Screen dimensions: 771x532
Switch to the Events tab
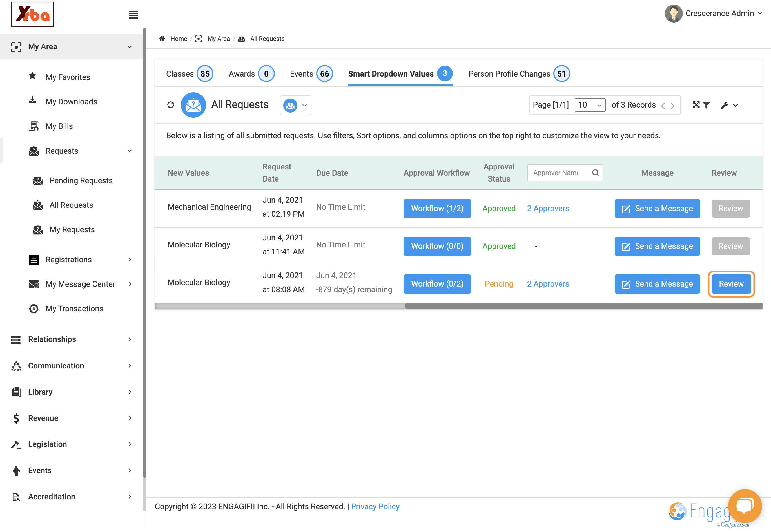coord(311,74)
